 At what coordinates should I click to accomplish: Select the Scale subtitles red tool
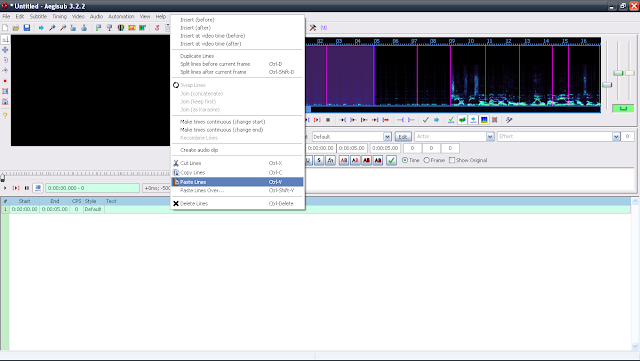(x=5, y=81)
